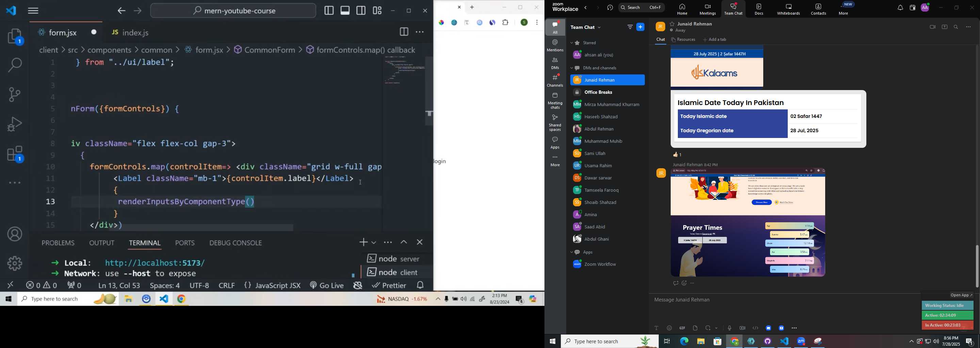The image size is (980, 348).
Task: Click share screen icon in chat header
Action: [945, 27]
